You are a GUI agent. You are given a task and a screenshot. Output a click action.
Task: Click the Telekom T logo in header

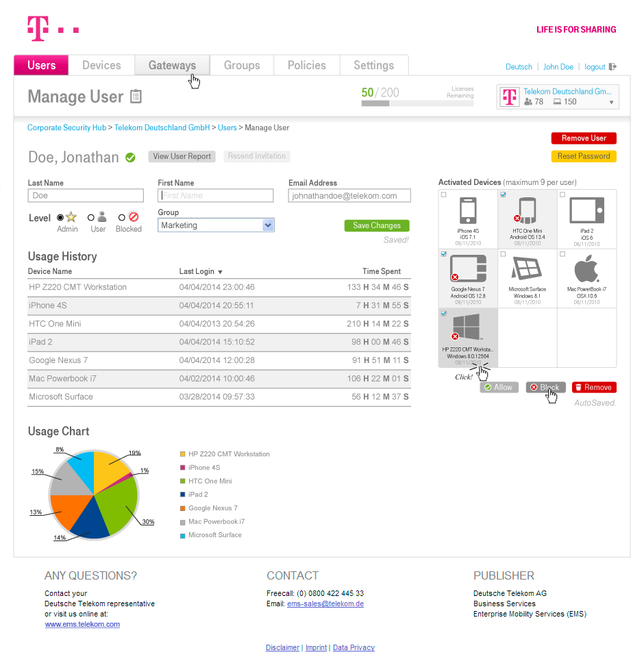tap(53, 29)
